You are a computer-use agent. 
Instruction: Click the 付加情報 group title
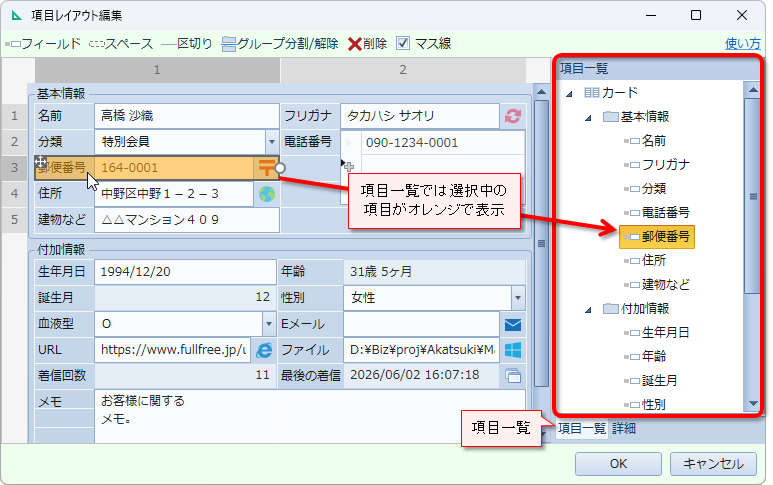click(61, 249)
